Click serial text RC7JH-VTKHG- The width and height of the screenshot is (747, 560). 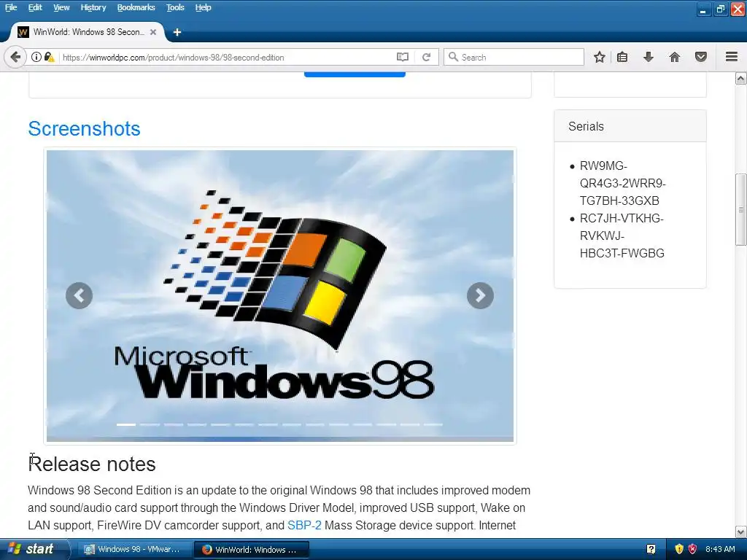click(x=622, y=218)
